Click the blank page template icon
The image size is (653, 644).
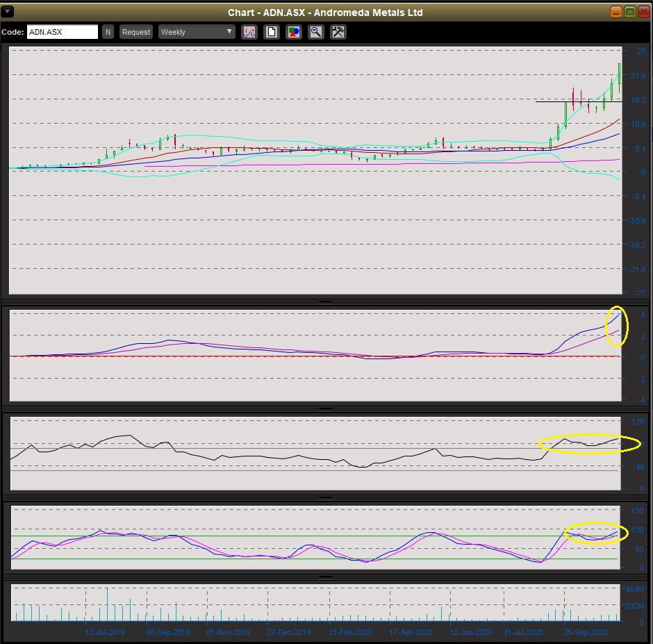click(272, 32)
